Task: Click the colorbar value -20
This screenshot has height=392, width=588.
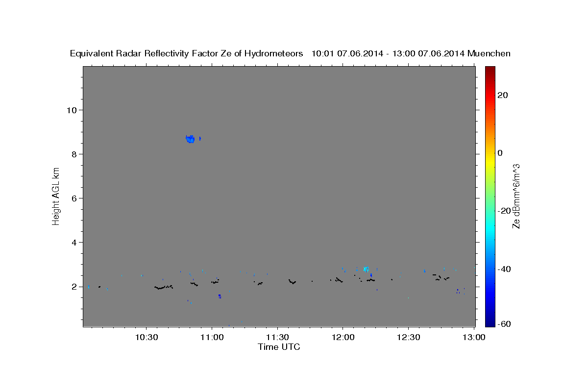Action: (x=504, y=211)
